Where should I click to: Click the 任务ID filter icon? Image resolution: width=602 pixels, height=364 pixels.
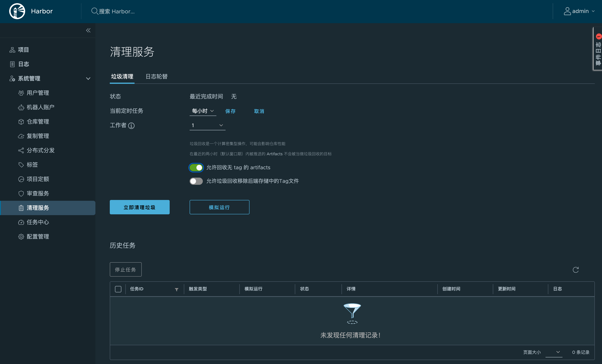coord(176,290)
